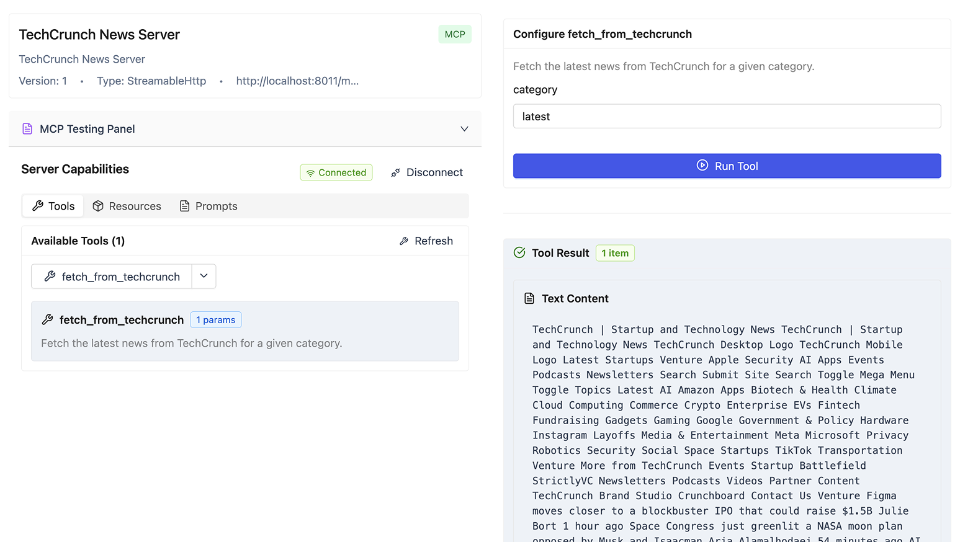The height and width of the screenshot is (560, 973).
Task: Click the 1 params badge
Action: 216,320
